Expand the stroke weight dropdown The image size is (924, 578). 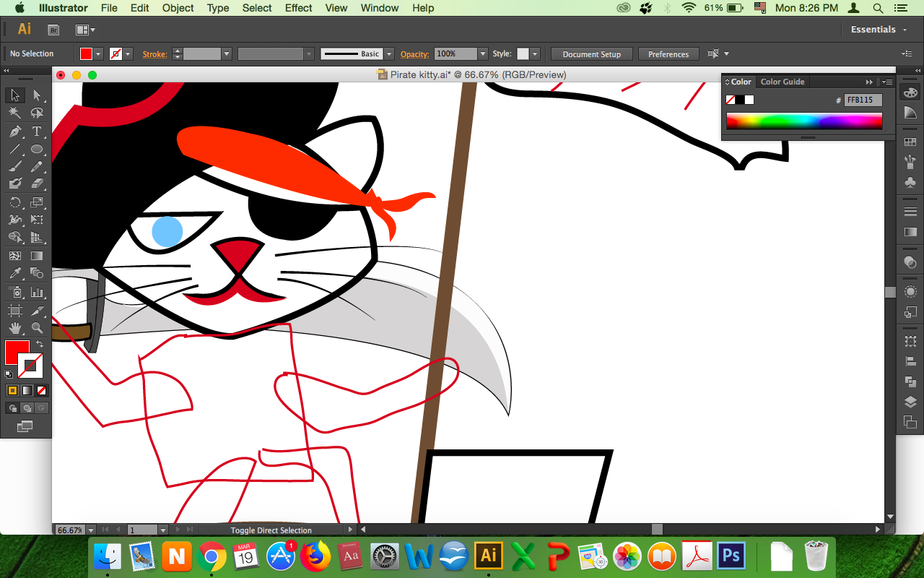[226, 54]
